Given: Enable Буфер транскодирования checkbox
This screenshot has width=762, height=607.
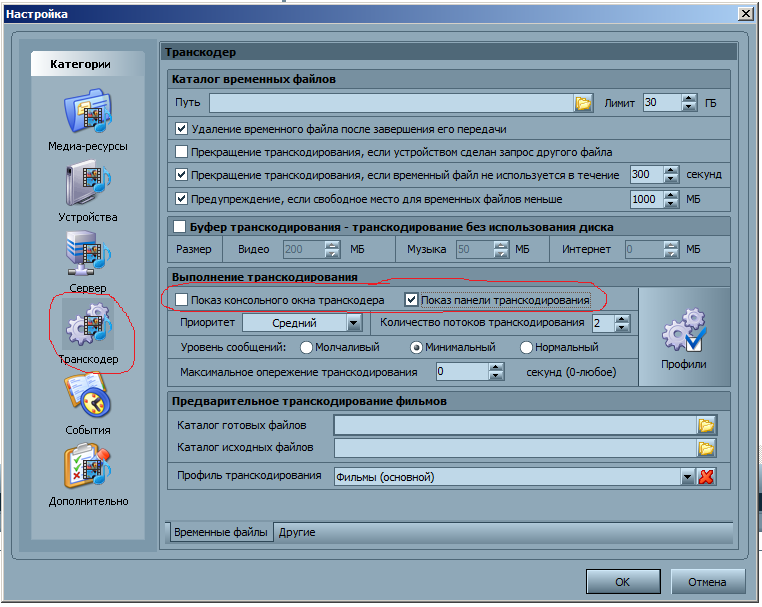Looking at the screenshot, I should coord(180,227).
